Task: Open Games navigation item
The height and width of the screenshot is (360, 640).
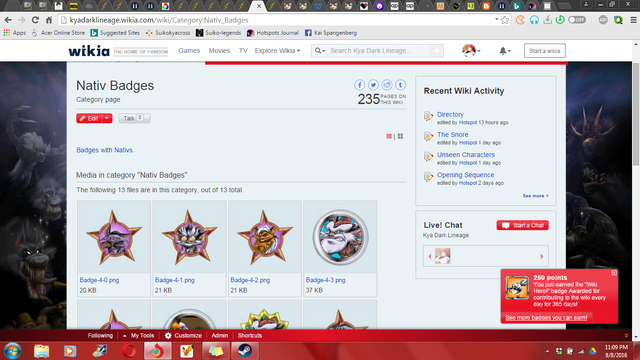Action: click(x=189, y=51)
